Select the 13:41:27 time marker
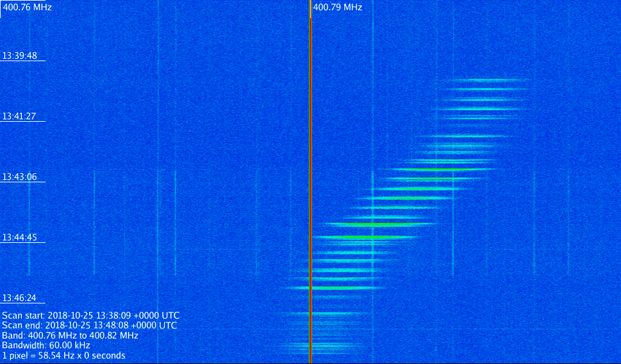The width and height of the screenshot is (621, 364). click(x=19, y=116)
